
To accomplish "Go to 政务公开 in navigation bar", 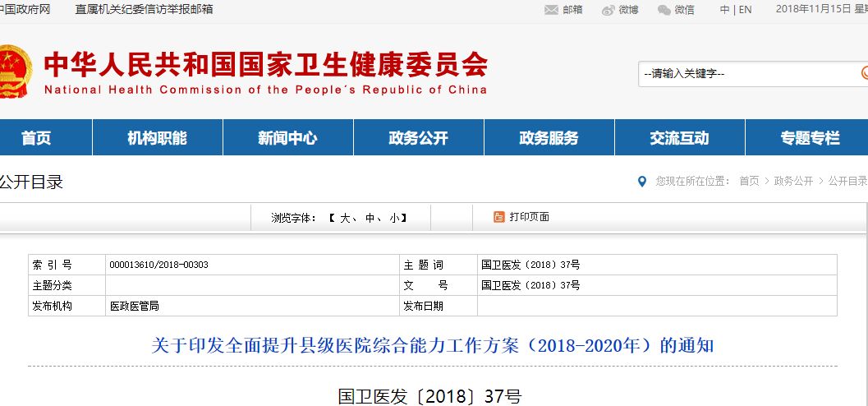I will tap(418, 138).
